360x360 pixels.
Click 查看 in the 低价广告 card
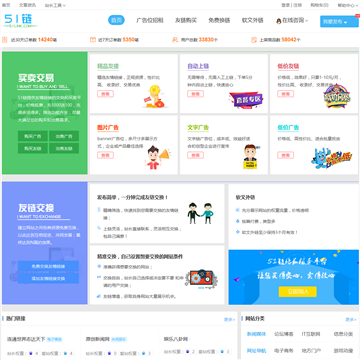[286, 155]
